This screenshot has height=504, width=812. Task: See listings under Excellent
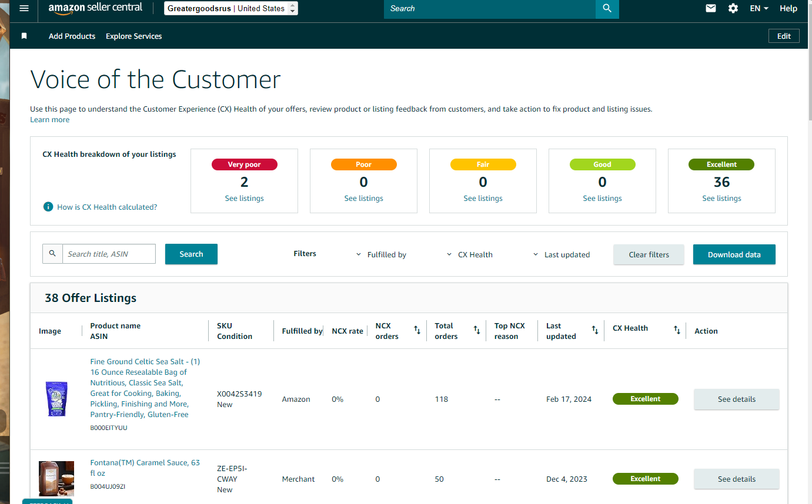coord(721,199)
